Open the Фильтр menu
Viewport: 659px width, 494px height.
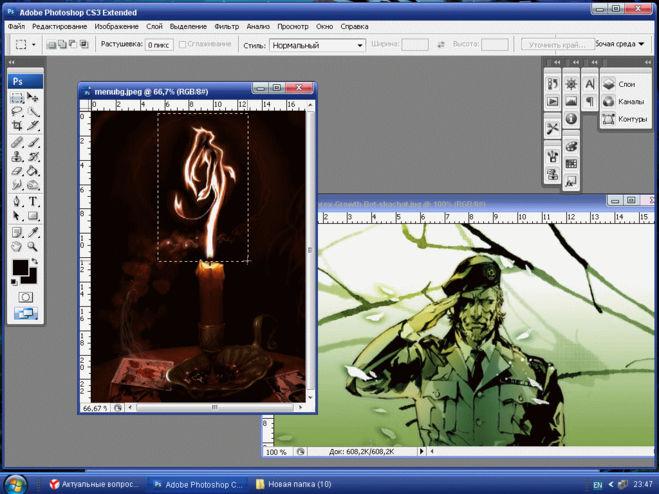[x=227, y=26]
